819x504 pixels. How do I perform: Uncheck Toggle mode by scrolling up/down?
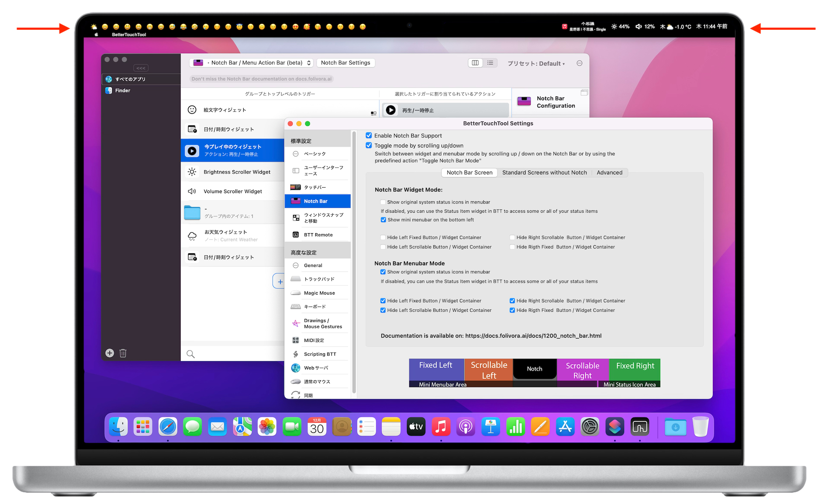click(369, 145)
